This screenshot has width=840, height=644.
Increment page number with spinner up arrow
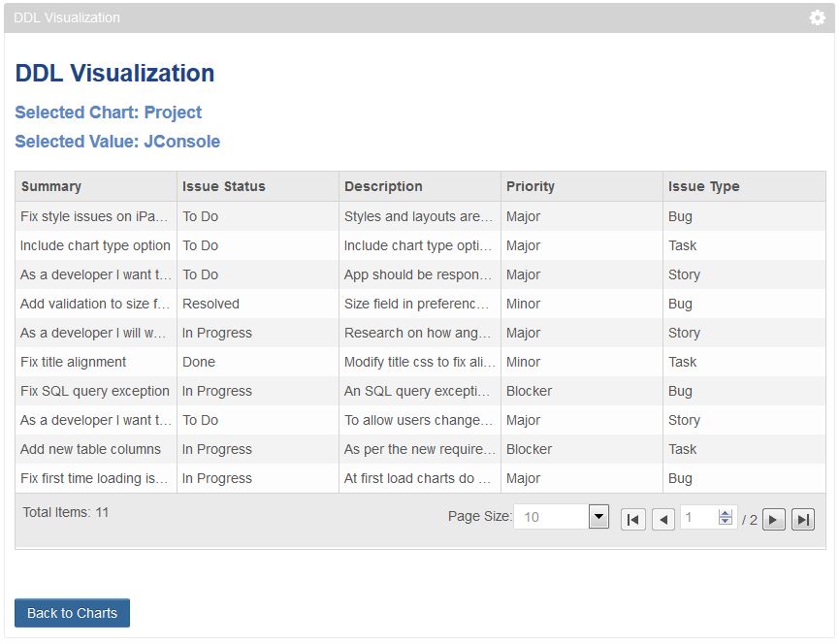(x=725, y=513)
